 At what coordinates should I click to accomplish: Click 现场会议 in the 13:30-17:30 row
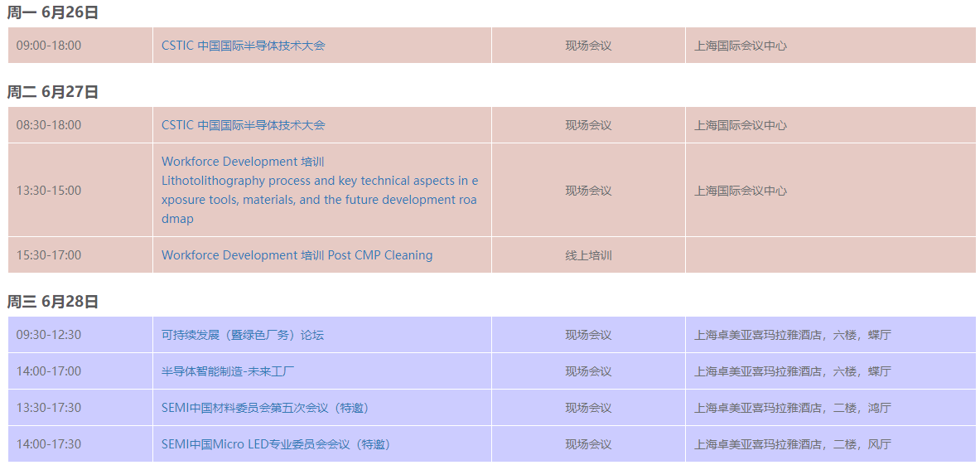click(x=588, y=408)
